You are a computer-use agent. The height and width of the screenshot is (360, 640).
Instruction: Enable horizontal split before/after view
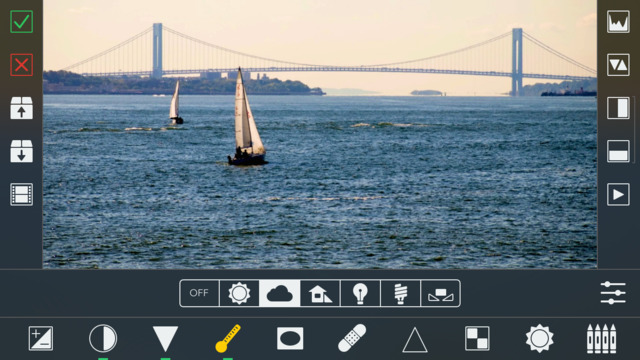click(x=618, y=151)
